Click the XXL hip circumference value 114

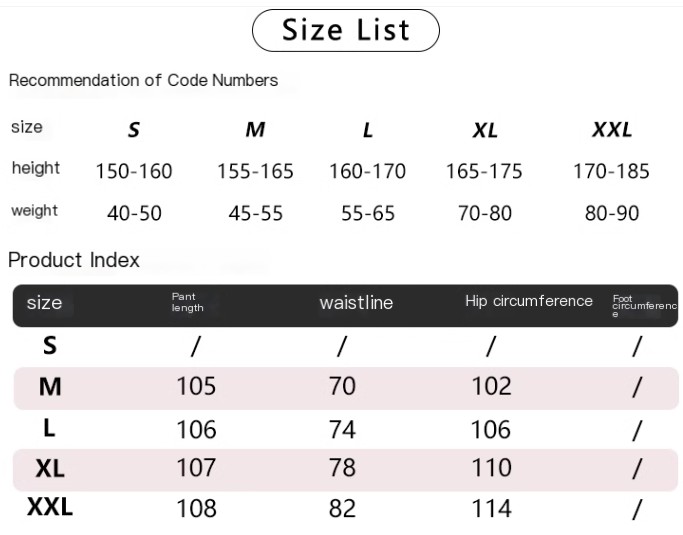(x=491, y=508)
